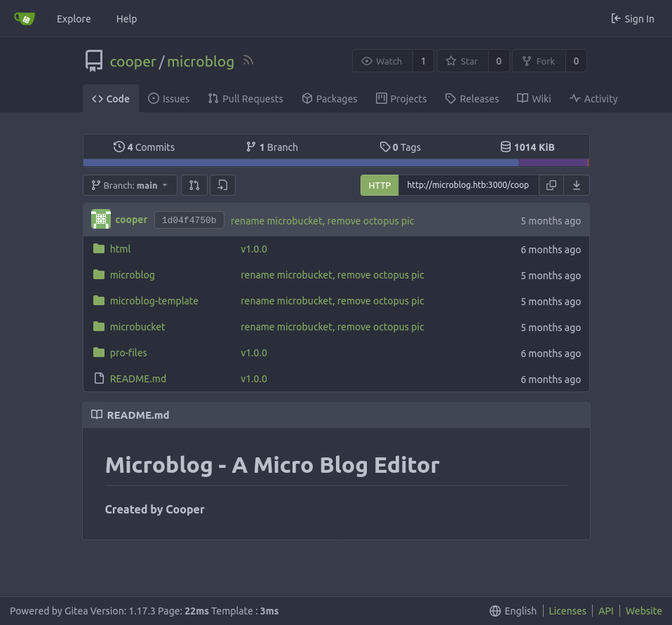
Task: Click the download repository icon
Action: pyautogui.click(x=577, y=185)
